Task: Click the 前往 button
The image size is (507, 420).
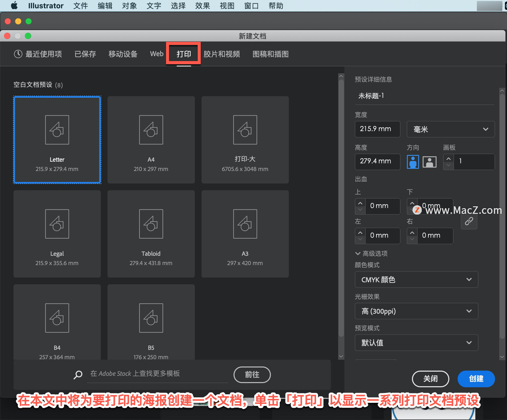Action: point(252,374)
